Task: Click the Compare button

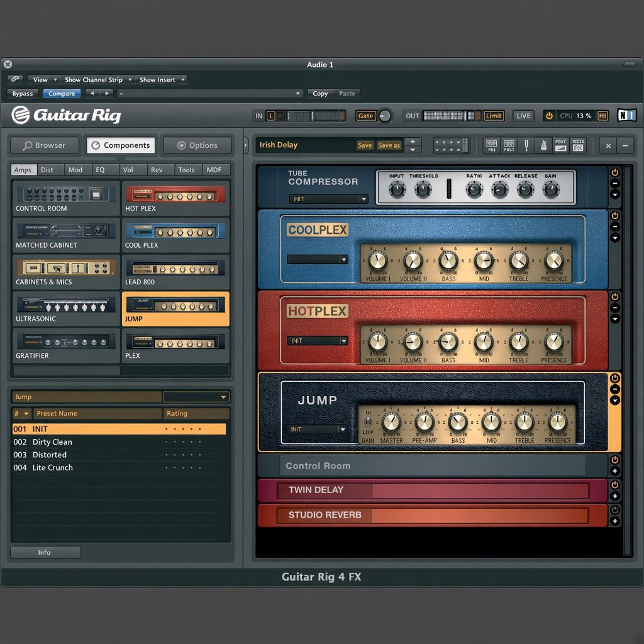Action: (62, 94)
